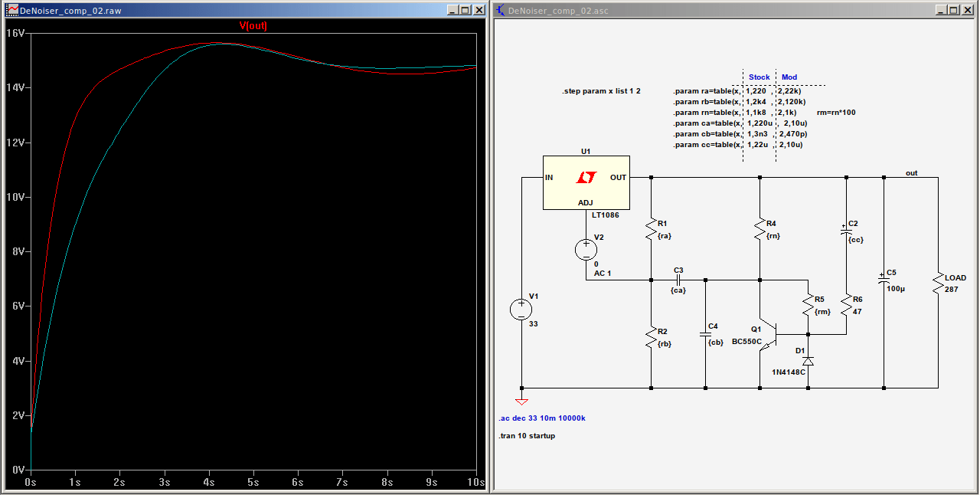Image resolution: width=980 pixels, height=495 pixels.
Task: Click the 100µ value of C5
Action: (896, 289)
